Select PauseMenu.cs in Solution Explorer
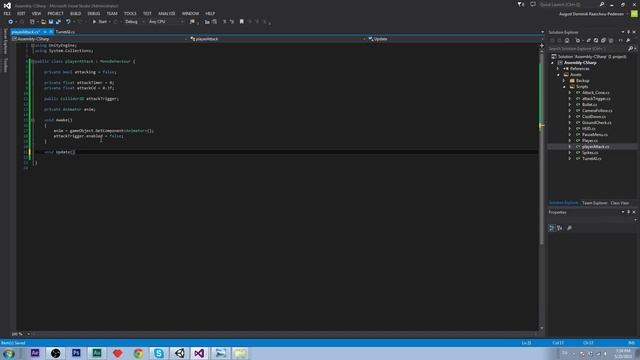Viewport: 640px width, 360px height. tap(595, 135)
